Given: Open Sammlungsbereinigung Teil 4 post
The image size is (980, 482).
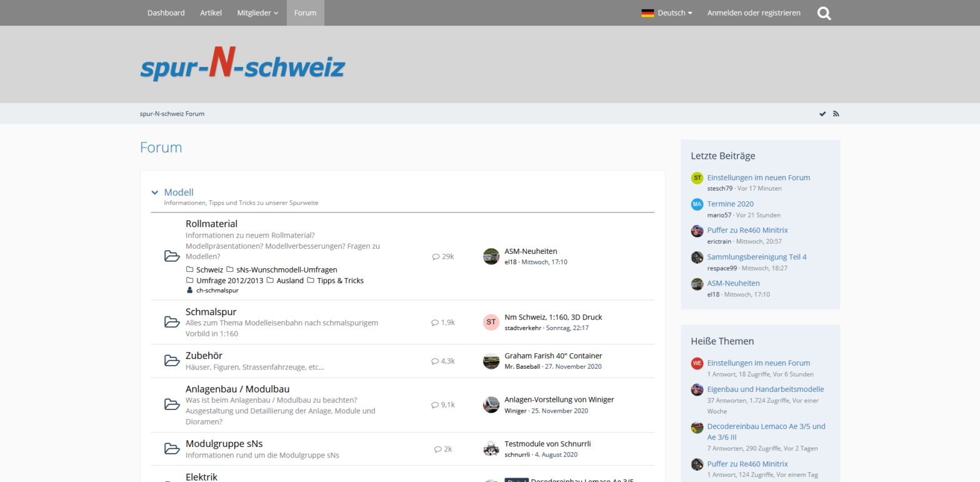Looking at the screenshot, I should pos(757,256).
